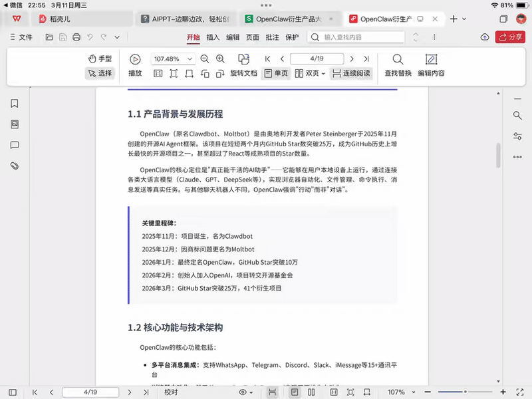The width and height of the screenshot is (532, 399).
Task: Click the zoom in magnifier
Action: [x=220, y=59]
